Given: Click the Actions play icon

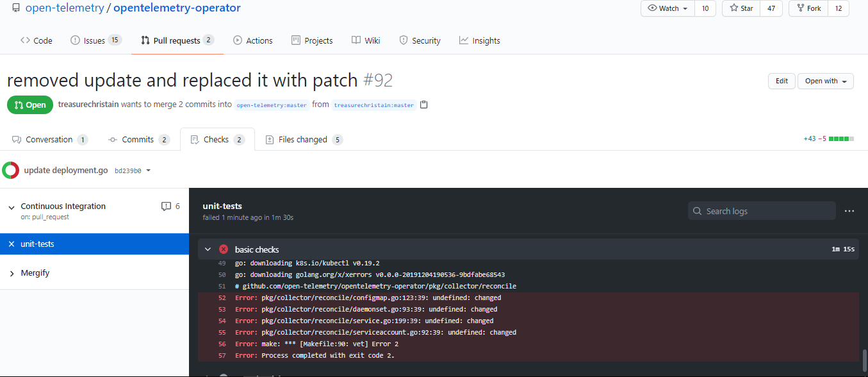Looking at the screenshot, I should click(x=238, y=40).
